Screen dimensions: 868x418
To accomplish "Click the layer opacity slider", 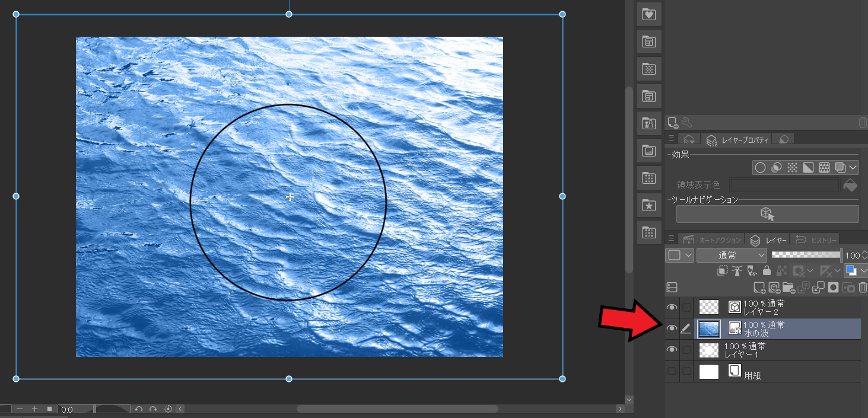I will point(806,256).
